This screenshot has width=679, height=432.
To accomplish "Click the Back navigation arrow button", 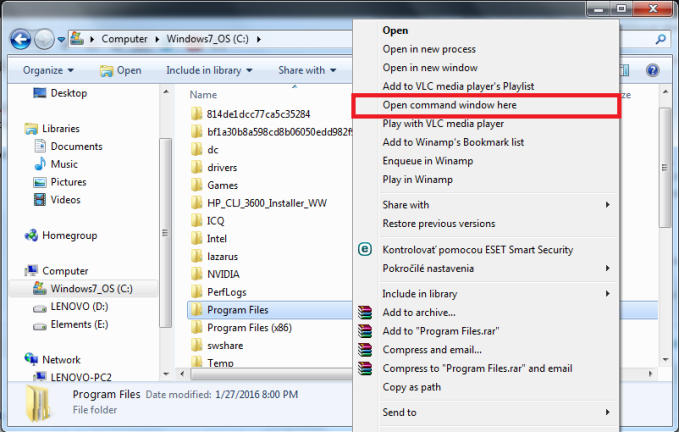I will click(x=20, y=39).
